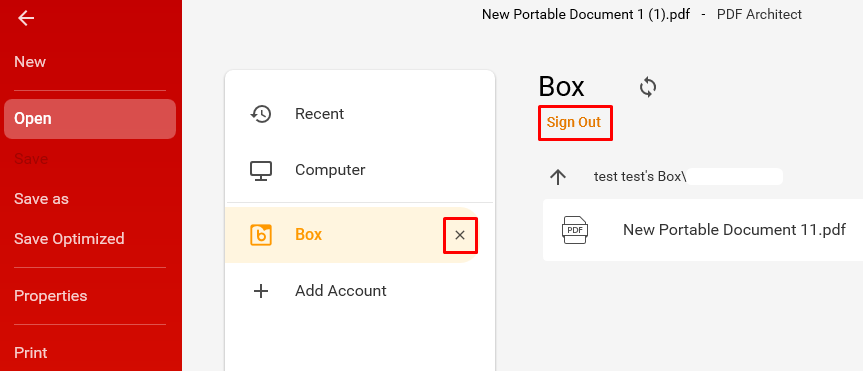Click PDF file icon for New Portable Document 11
This screenshot has height=371, width=863.
[575, 230]
